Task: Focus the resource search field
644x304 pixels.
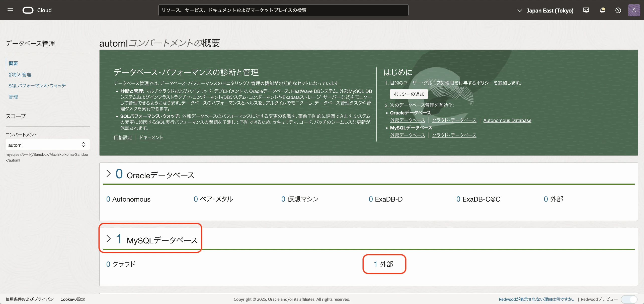Action: coord(283,10)
